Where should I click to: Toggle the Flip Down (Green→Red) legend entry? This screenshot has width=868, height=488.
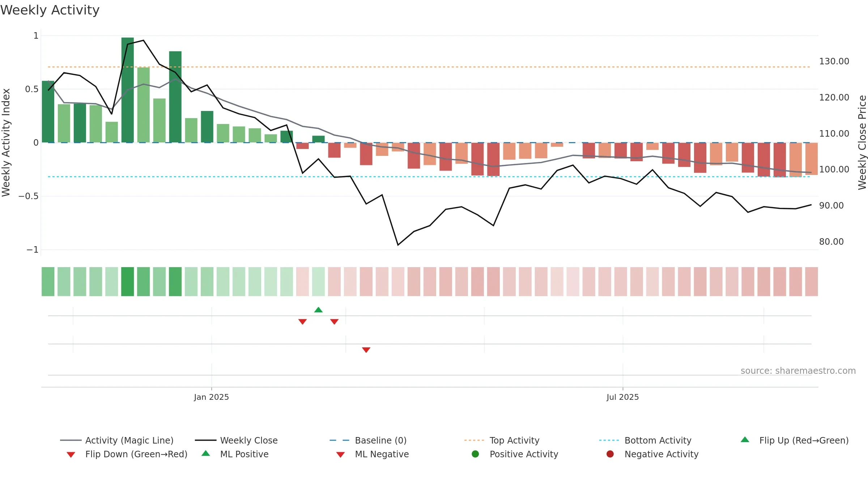tap(127, 454)
